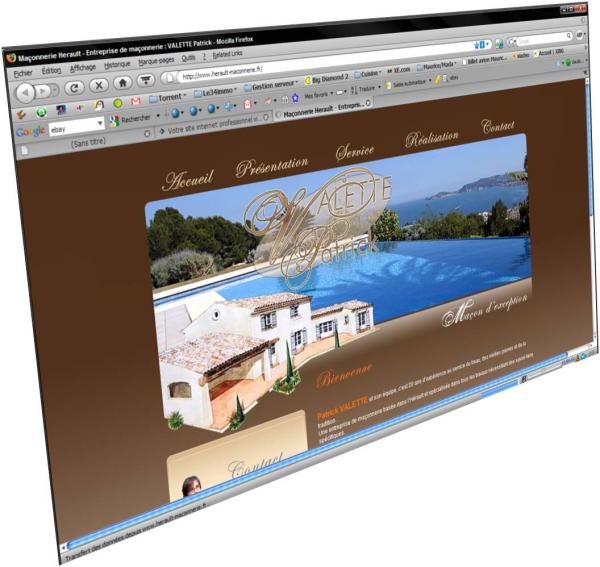The height and width of the screenshot is (567, 600).
Task: Open the Affichage menu
Action: [x=83, y=68]
